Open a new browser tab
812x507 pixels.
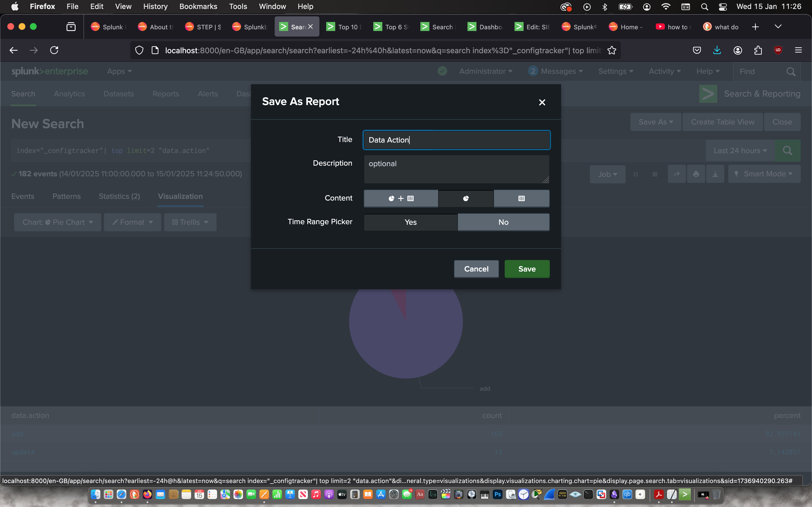click(755, 27)
